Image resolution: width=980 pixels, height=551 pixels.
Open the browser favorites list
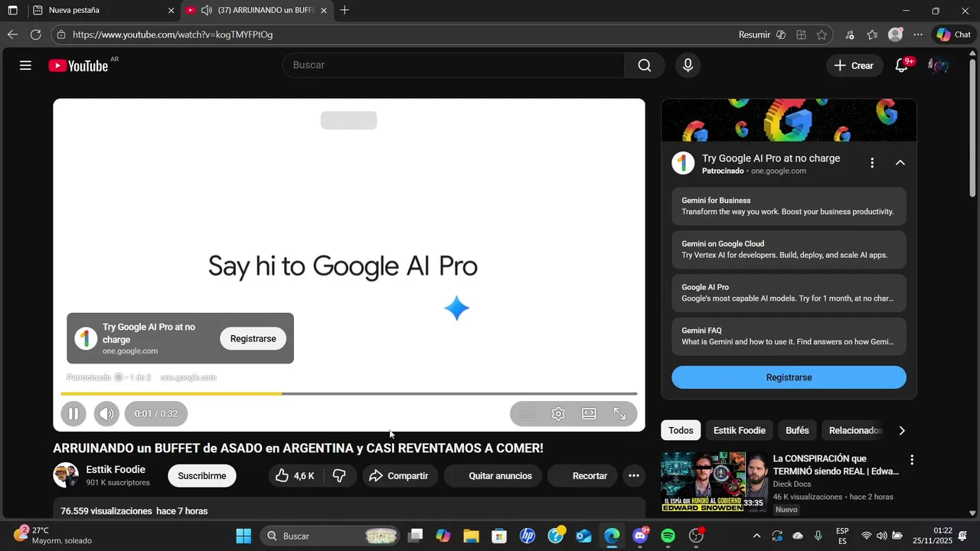click(x=872, y=34)
